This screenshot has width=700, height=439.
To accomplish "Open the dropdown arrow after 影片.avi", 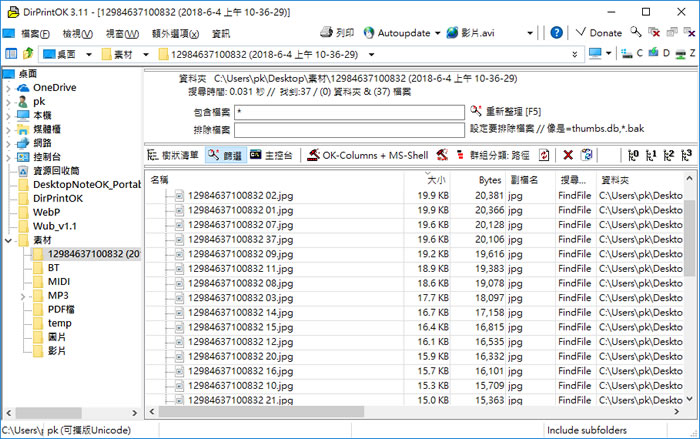I will click(530, 33).
